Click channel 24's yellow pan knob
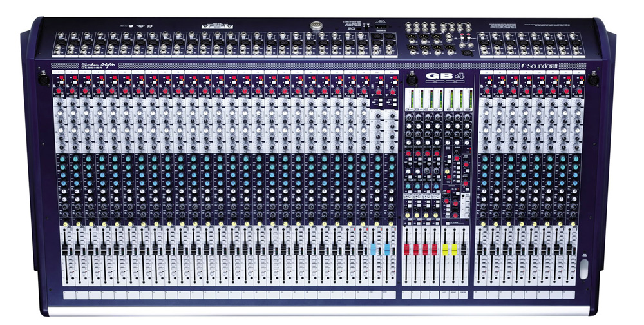This screenshot has height=325, width=644. coord(363,224)
